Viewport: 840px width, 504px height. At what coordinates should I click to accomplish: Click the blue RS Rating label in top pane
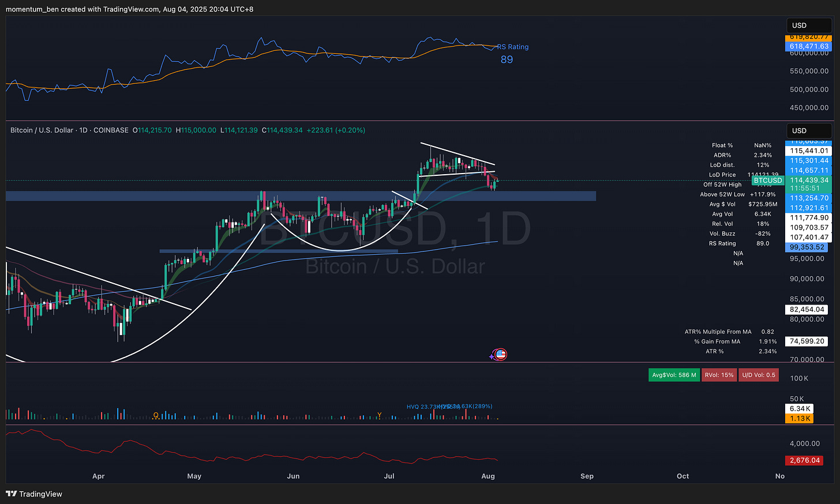(x=513, y=47)
